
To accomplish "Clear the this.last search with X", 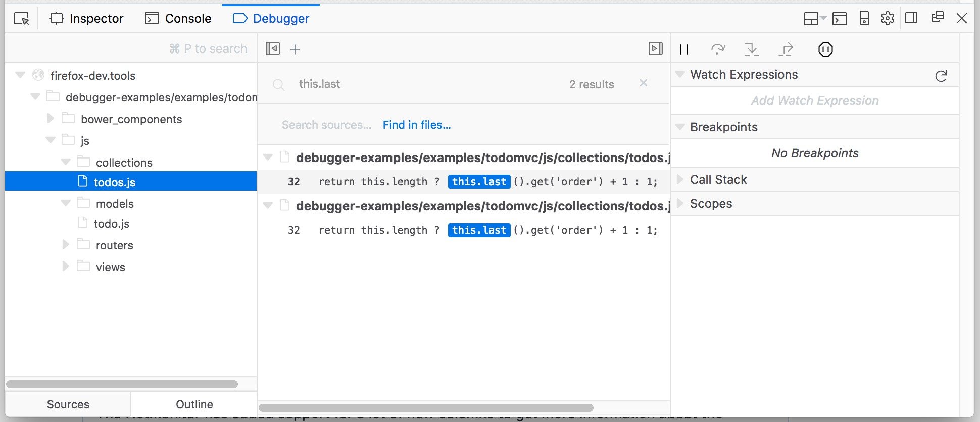I will (644, 83).
